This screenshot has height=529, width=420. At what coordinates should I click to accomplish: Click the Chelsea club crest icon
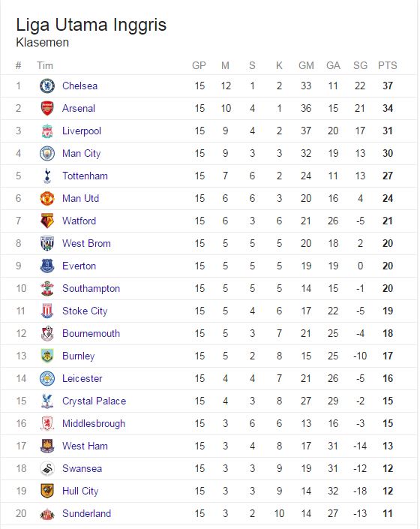[47, 86]
